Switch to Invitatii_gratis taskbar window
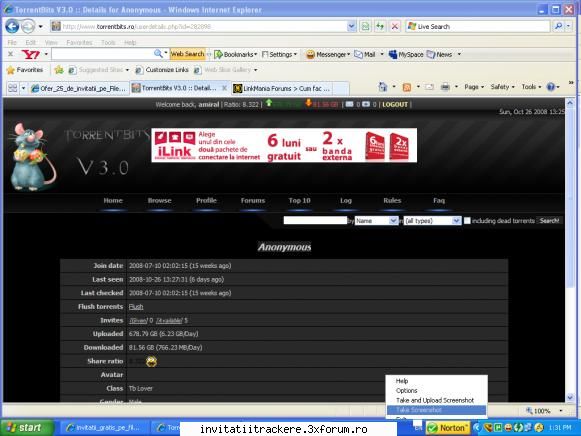 (103, 428)
